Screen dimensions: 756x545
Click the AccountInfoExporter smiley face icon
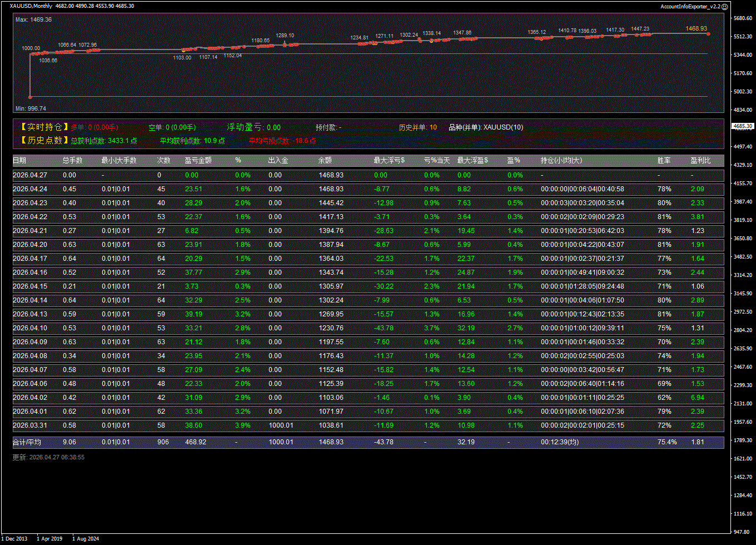(x=724, y=6)
